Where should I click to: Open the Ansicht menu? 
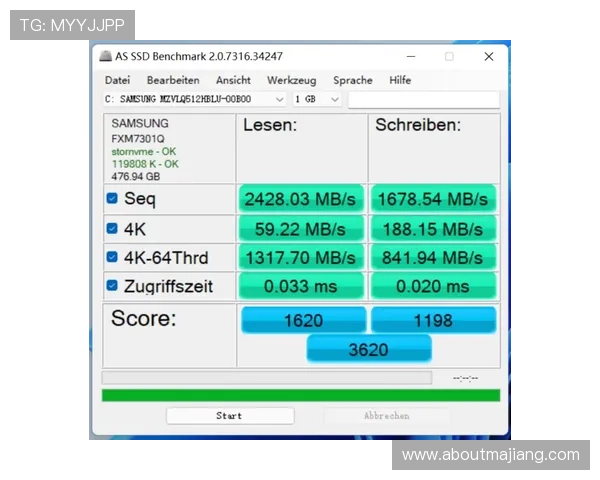coord(233,80)
